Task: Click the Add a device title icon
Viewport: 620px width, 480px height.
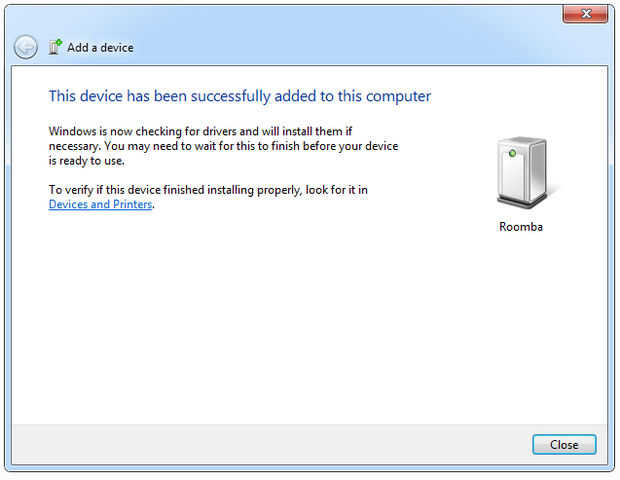Action: click(55, 47)
